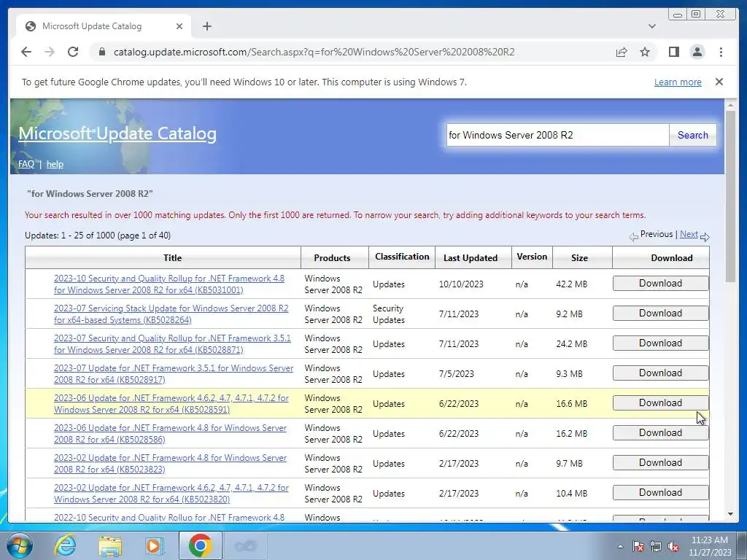Screen dimensions: 747x560
Task: Open the Chrome three-dot menu
Action: pos(721,52)
